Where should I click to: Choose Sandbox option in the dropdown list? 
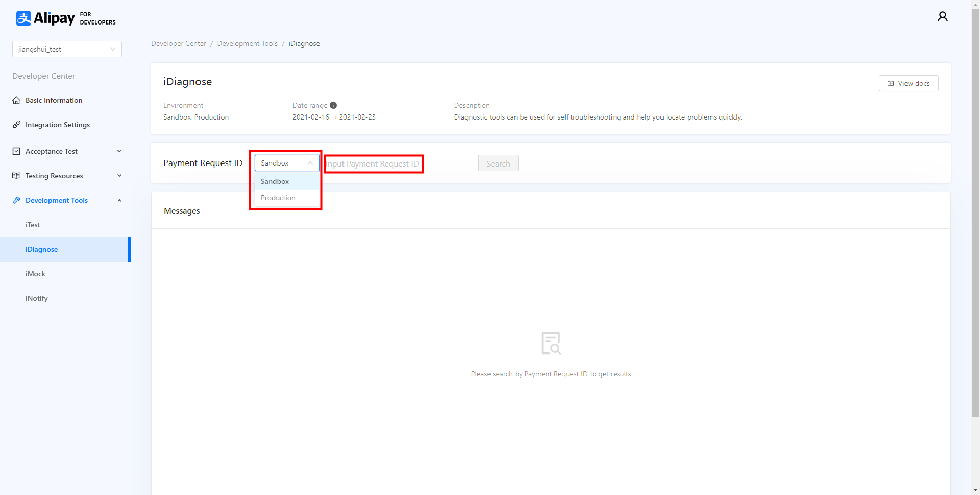tap(275, 181)
